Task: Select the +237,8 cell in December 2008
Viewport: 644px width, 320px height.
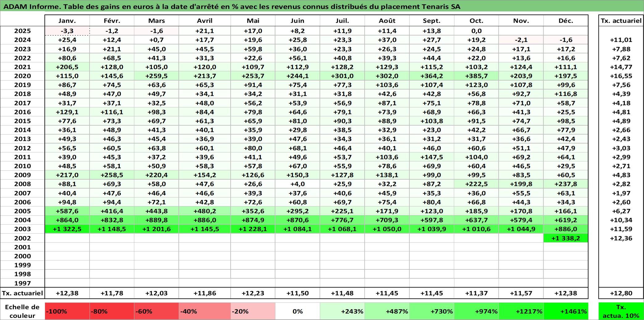Action: tap(566, 184)
